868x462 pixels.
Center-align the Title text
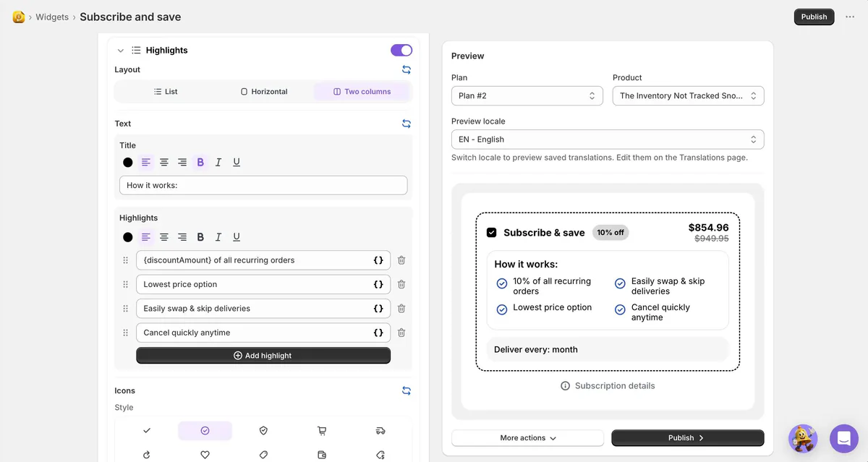[164, 163]
